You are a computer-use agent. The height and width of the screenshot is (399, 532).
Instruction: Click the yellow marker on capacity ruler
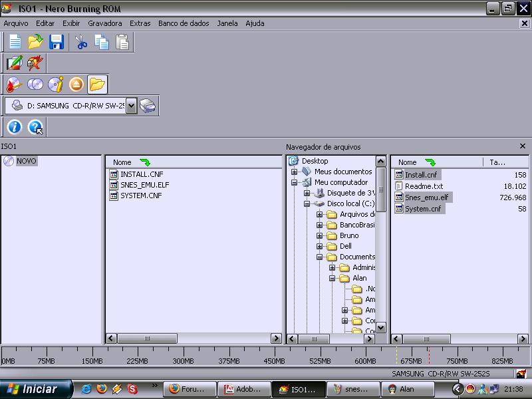pos(396,355)
